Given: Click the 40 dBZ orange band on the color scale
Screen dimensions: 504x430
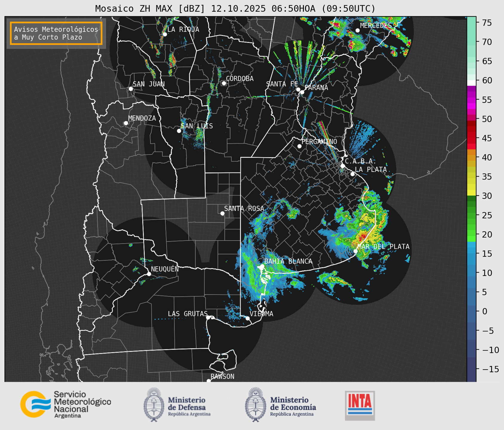Looking at the screenshot, I should (471, 157).
